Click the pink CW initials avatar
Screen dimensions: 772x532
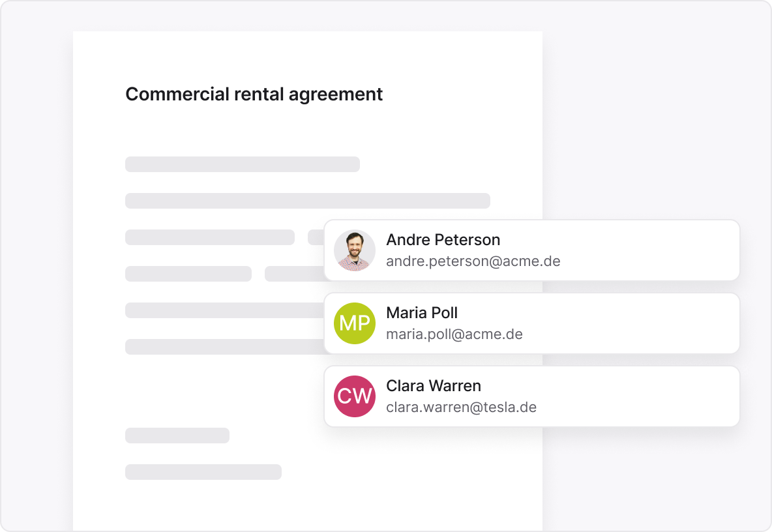[355, 396]
